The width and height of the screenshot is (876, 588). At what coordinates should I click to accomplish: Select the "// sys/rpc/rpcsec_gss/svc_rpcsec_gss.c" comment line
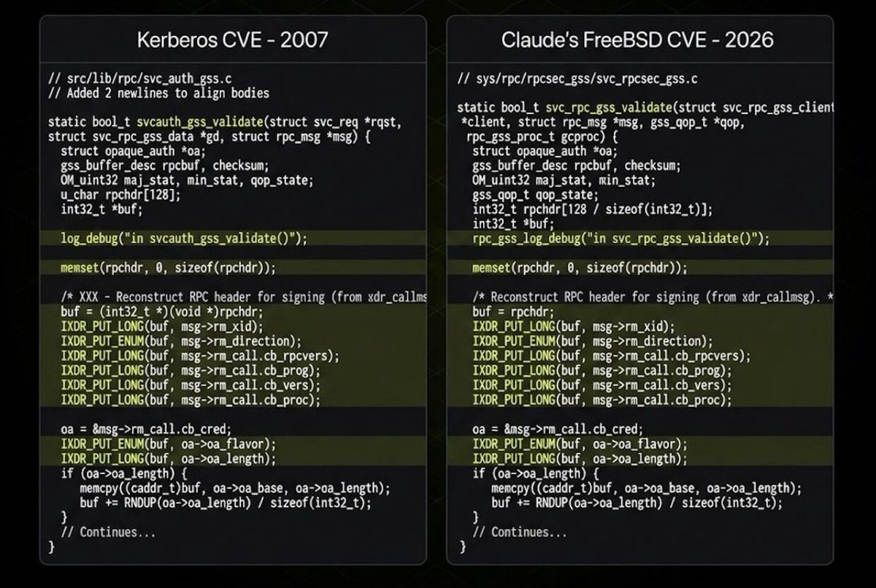click(x=577, y=79)
